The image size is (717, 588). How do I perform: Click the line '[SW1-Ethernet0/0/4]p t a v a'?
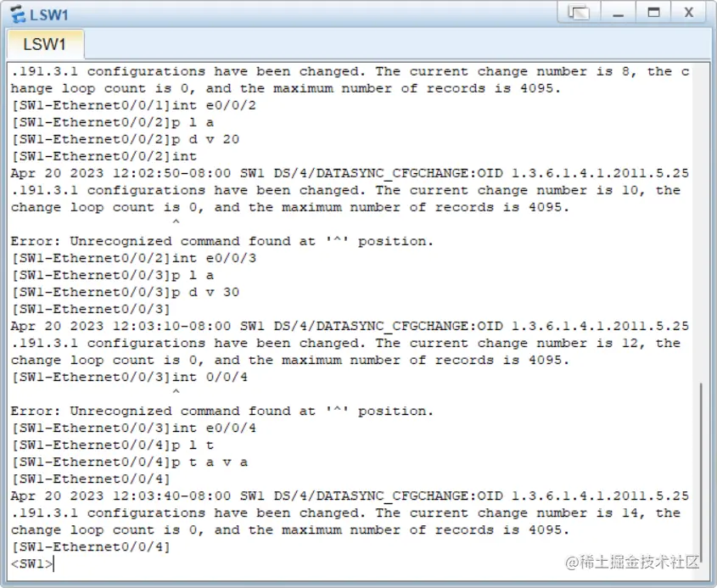point(130,462)
